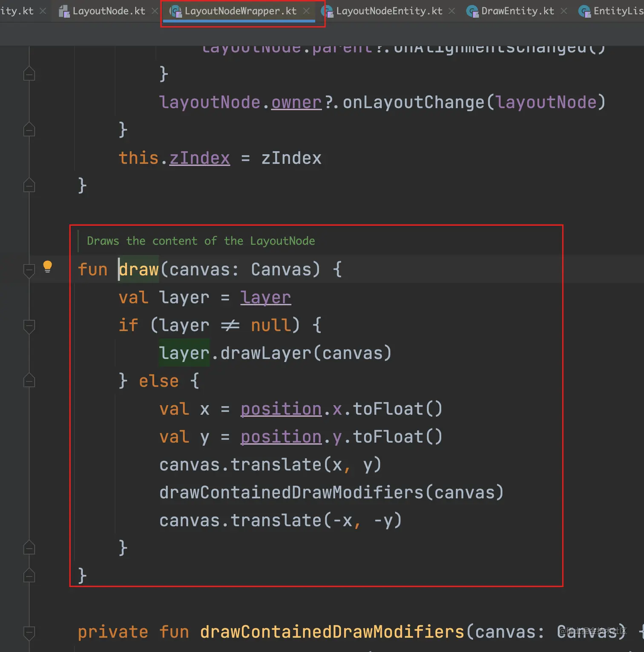Click the 'null' keyword in the if condition
The width and height of the screenshot is (644, 652).
tap(271, 325)
